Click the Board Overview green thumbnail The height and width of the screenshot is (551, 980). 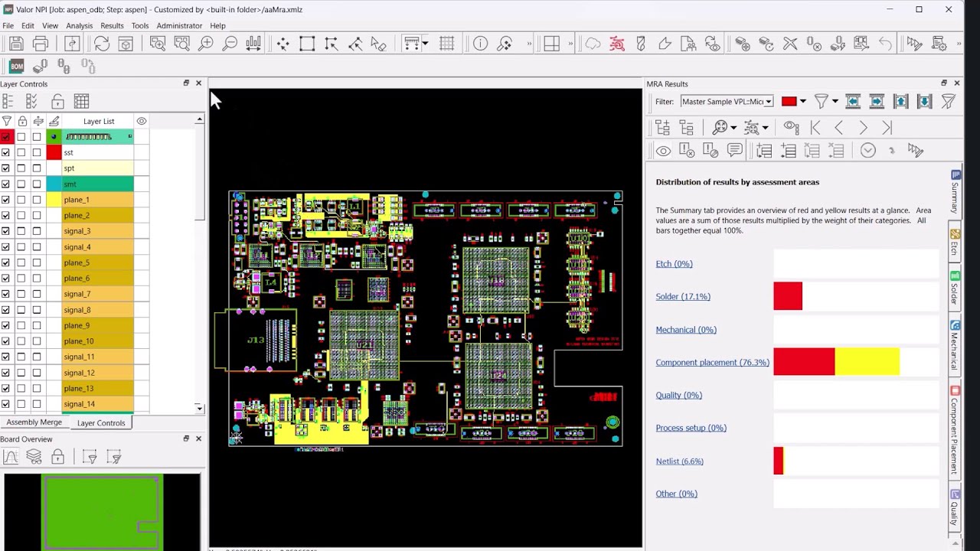[x=102, y=511]
